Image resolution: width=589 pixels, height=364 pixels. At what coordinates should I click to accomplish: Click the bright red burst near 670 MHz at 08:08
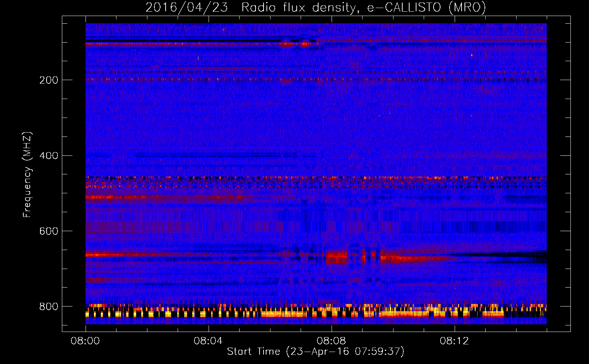click(336, 257)
